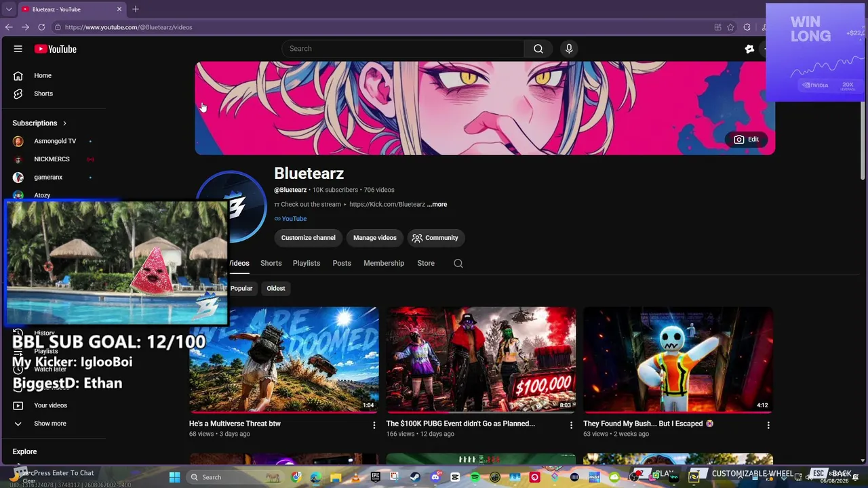Open File Explorer from the taskbar
The image size is (868, 488).
click(336, 477)
